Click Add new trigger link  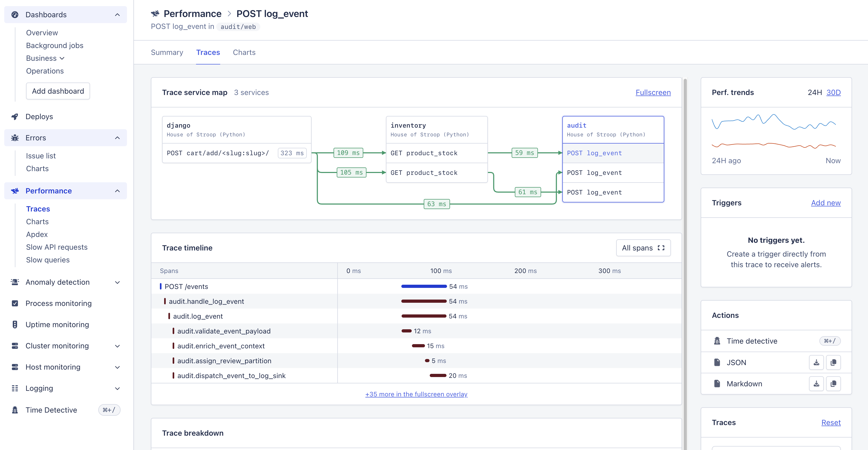point(826,203)
